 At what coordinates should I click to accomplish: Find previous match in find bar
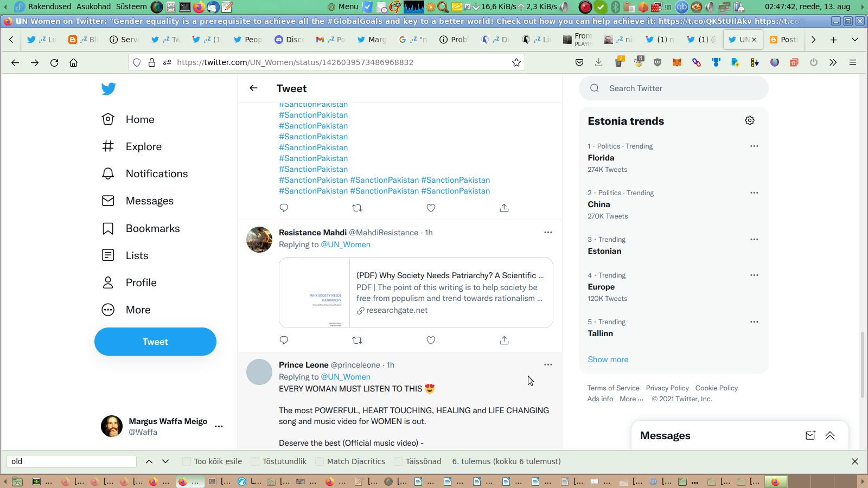(149, 461)
